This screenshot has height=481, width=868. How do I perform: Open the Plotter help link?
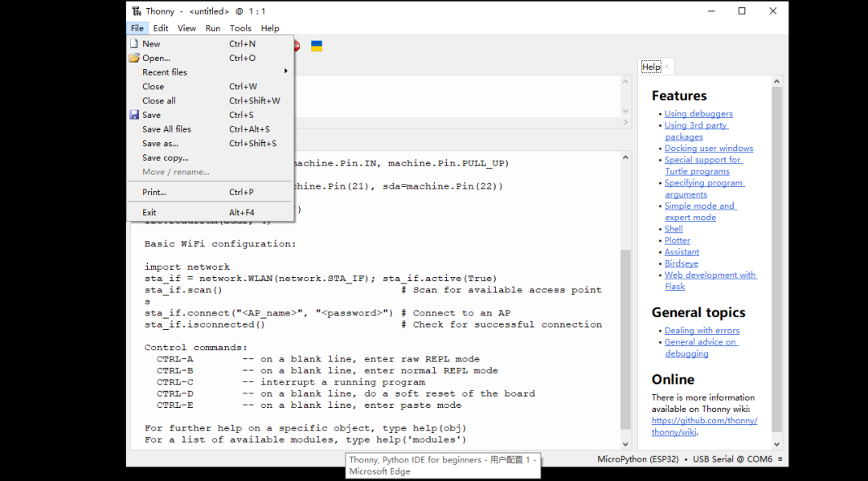677,241
